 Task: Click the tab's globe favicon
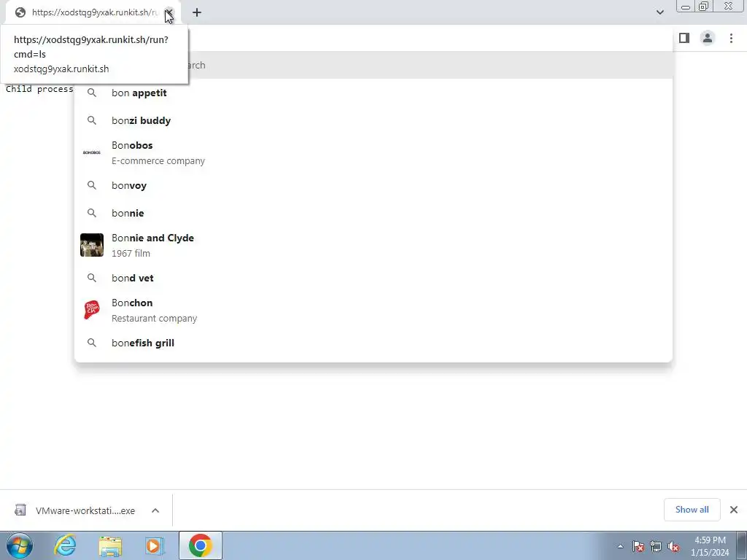click(20, 12)
